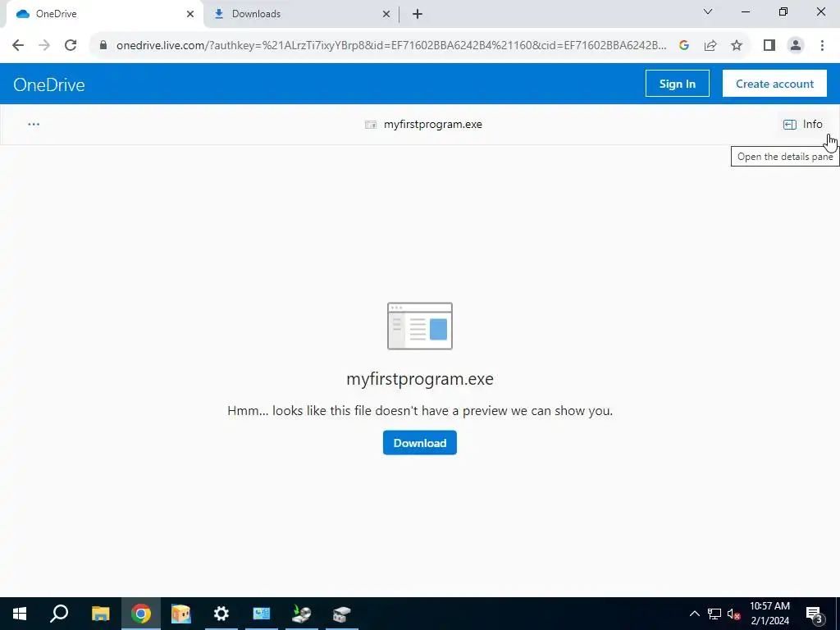Click the address bar URL field

point(391,45)
